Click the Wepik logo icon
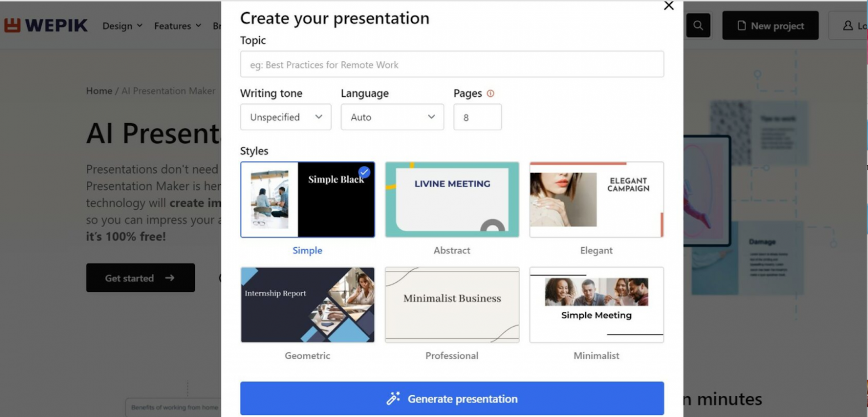The height and width of the screenshot is (417, 868). click(12, 25)
